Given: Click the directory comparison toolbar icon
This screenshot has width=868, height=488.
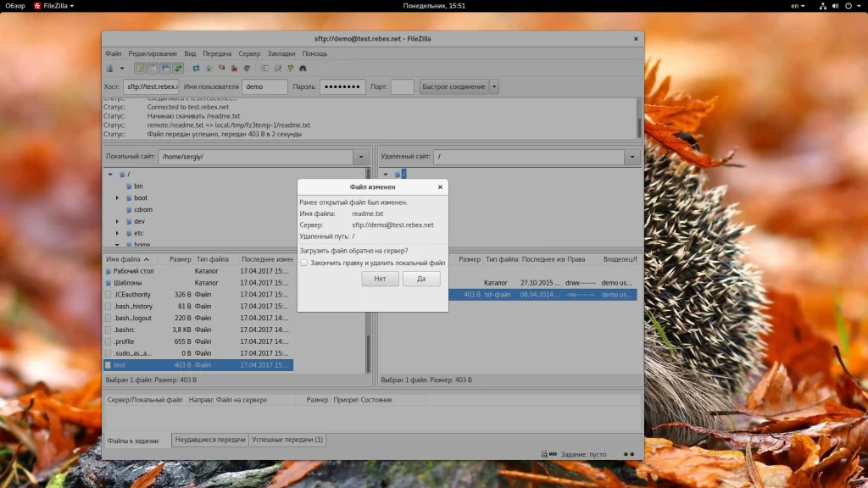Looking at the screenshot, I should coord(277,68).
